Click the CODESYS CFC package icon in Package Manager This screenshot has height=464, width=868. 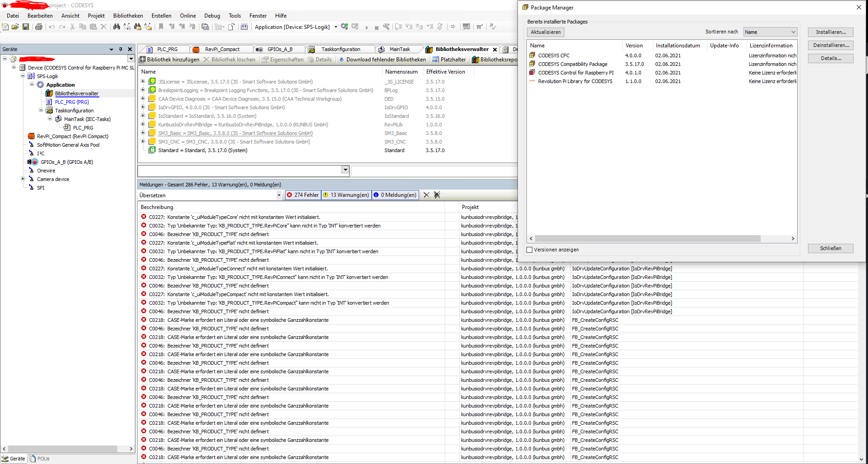point(532,56)
